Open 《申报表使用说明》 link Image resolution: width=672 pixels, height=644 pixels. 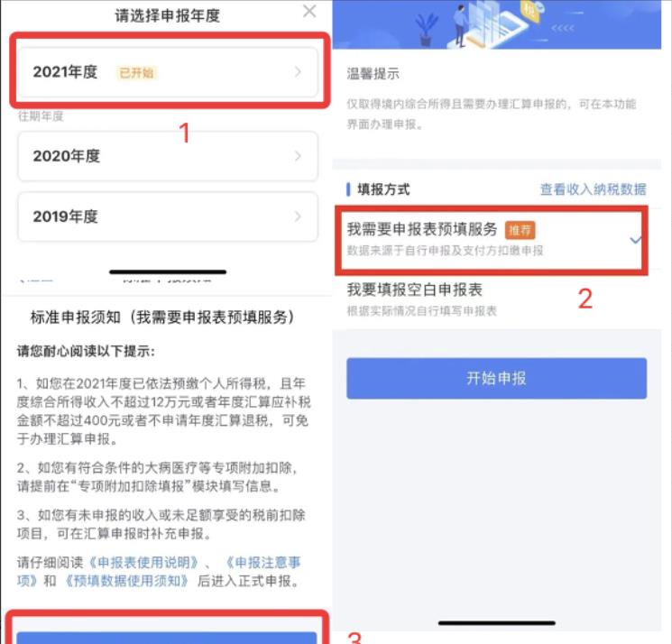coord(143,562)
